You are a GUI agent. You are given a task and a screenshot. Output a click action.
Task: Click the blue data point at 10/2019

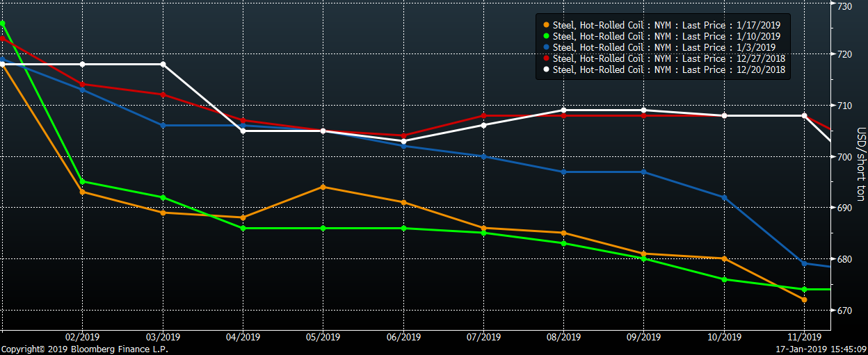(x=724, y=198)
